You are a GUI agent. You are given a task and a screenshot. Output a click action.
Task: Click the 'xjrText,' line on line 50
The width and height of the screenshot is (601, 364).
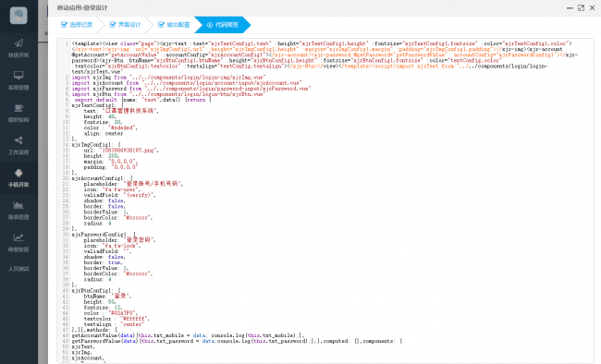(83, 346)
